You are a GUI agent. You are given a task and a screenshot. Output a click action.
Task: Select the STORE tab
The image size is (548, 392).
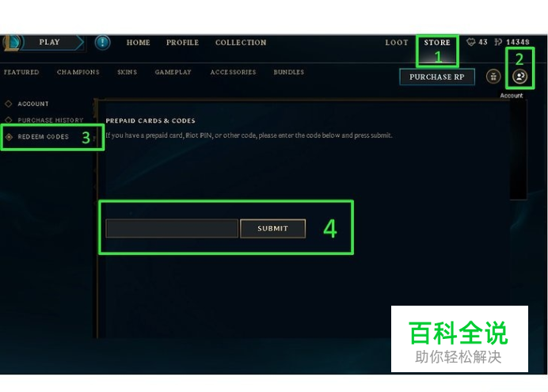pyautogui.click(x=437, y=43)
